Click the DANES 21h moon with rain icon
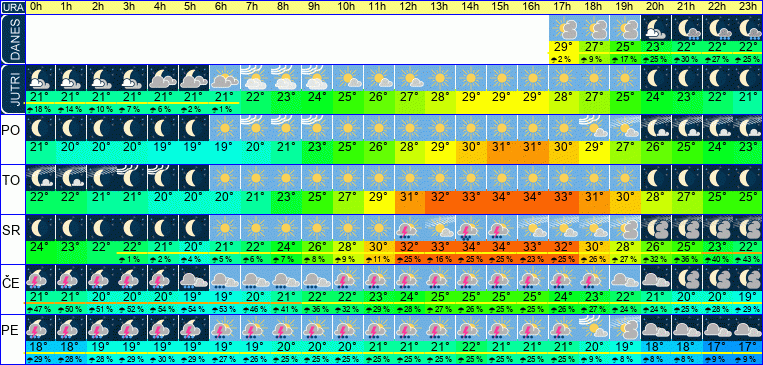The image size is (763, 365). [x=687, y=28]
